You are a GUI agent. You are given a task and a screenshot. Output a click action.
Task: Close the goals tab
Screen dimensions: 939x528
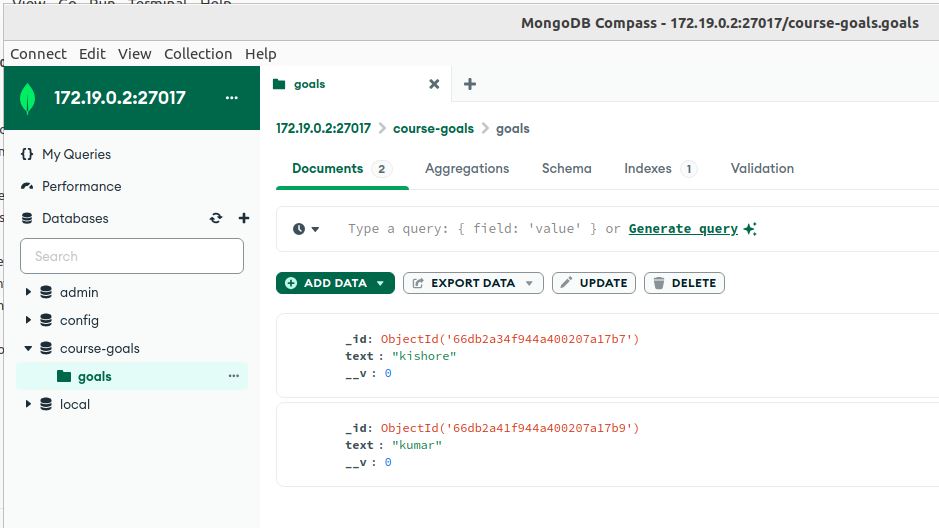click(434, 84)
